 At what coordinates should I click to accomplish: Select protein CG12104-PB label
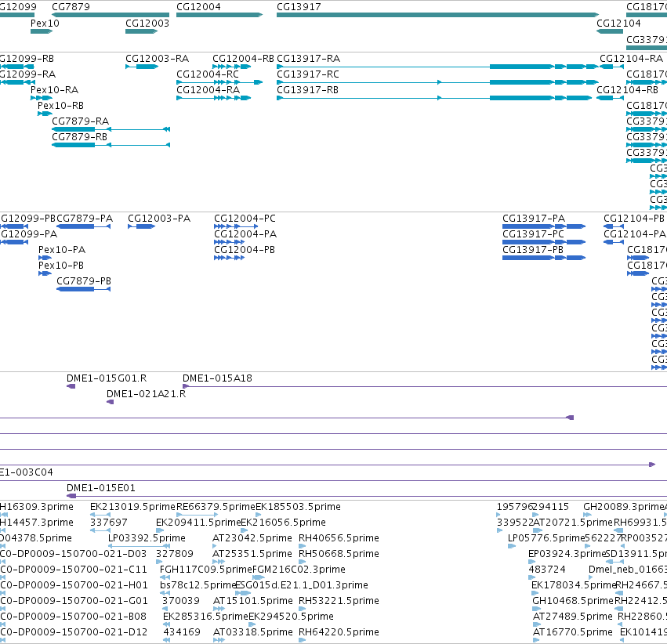[x=634, y=219]
